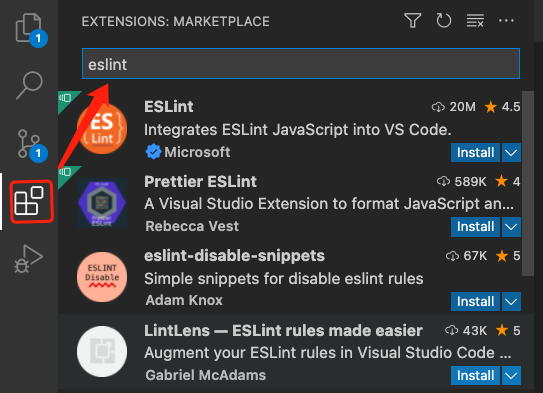Image resolution: width=543 pixels, height=393 pixels.
Task: Click the LintLens grey logo icon
Action: click(x=102, y=351)
